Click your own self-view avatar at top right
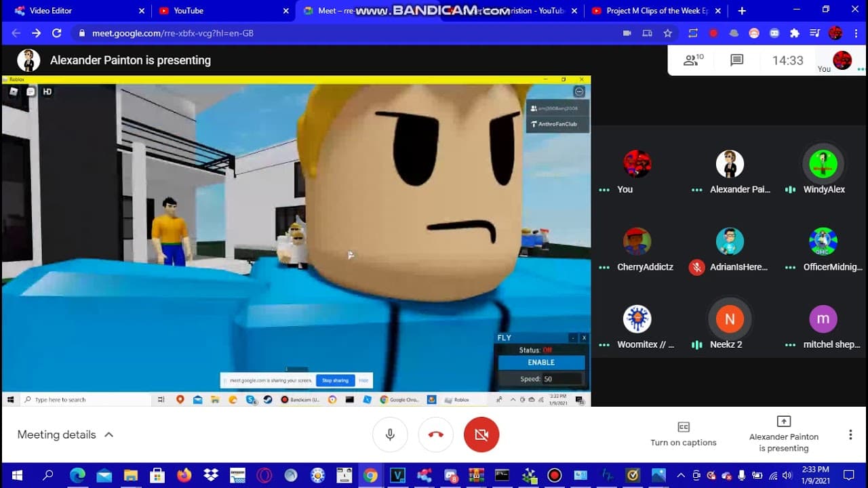The height and width of the screenshot is (488, 868). coord(842,60)
